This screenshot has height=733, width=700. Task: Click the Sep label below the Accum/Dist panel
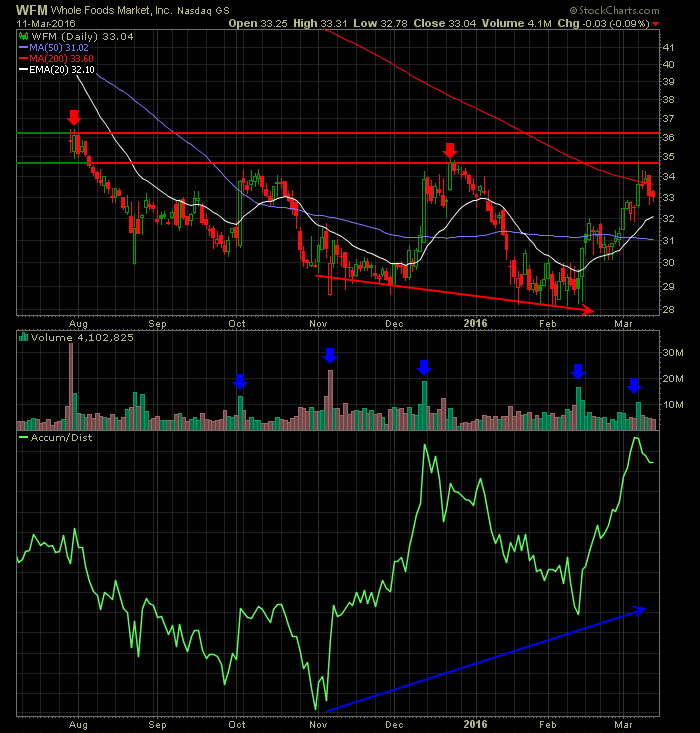[x=158, y=725]
